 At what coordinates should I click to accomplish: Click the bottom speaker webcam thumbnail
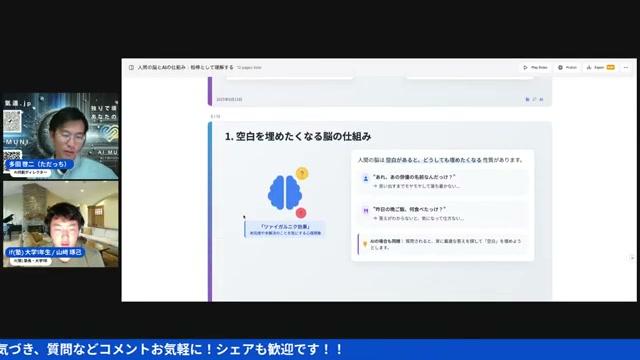click(61, 224)
